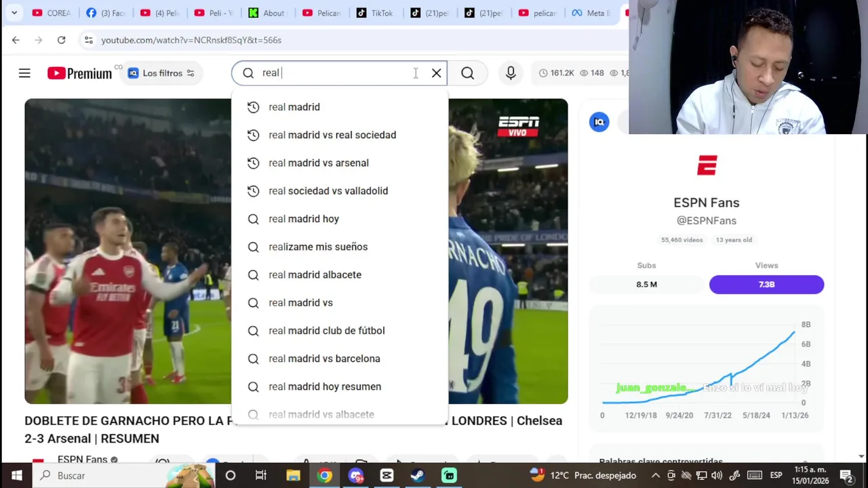868x488 pixels.
Task: Open CapCut taskbar icon
Action: [387, 476]
